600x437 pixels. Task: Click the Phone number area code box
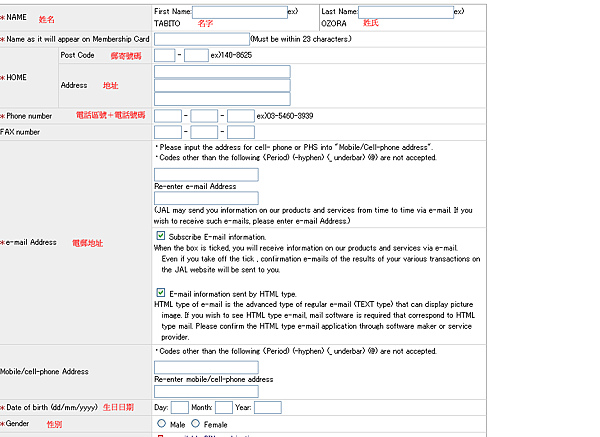click(168, 116)
